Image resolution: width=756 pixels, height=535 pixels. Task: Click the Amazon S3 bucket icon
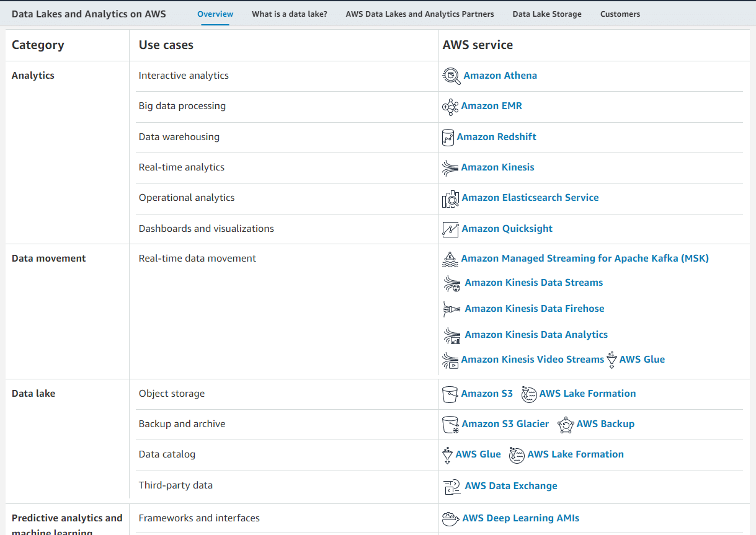450,393
